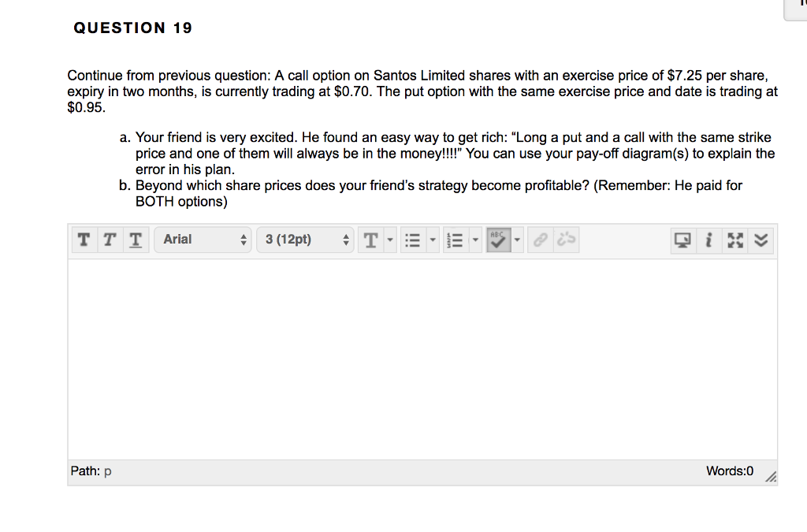Apply underline formatting
807x532 pixels.
click(x=135, y=240)
